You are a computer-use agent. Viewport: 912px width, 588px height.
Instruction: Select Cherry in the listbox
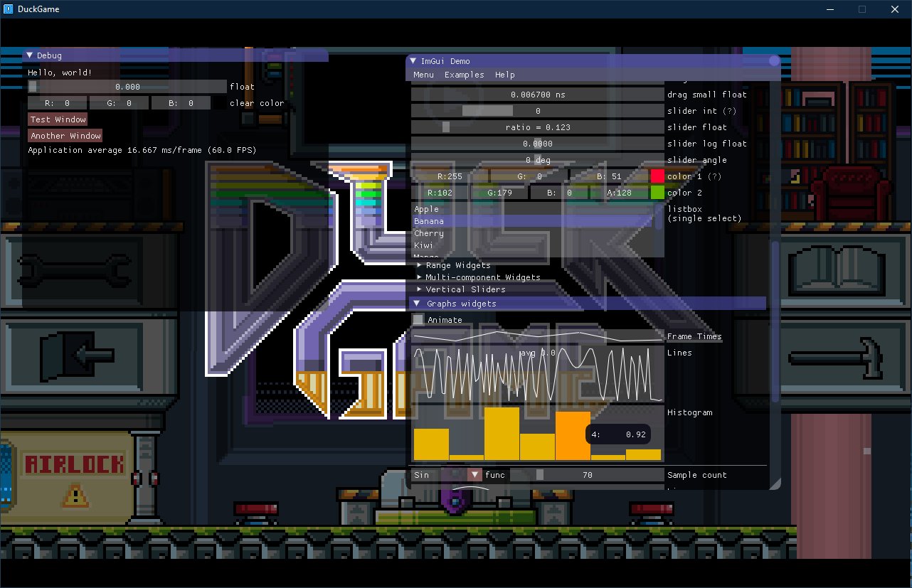(x=534, y=233)
